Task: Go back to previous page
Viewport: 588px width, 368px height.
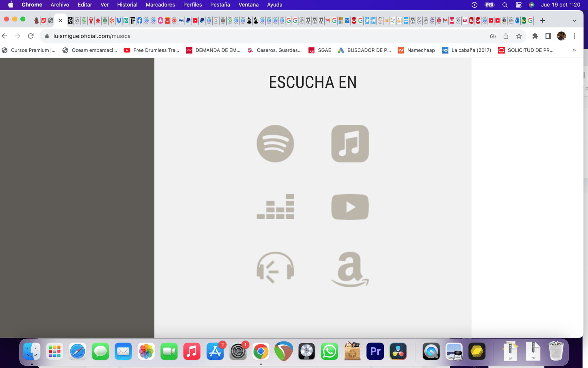Action: coord(5,36)
